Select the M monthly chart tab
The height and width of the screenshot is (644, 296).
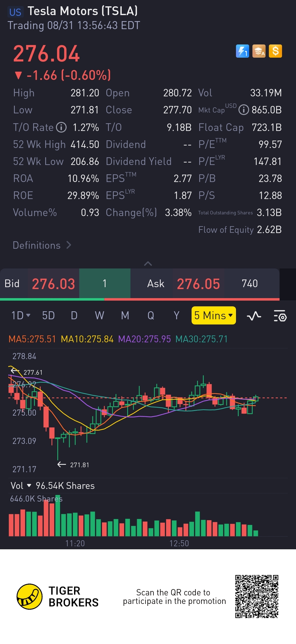125,316
